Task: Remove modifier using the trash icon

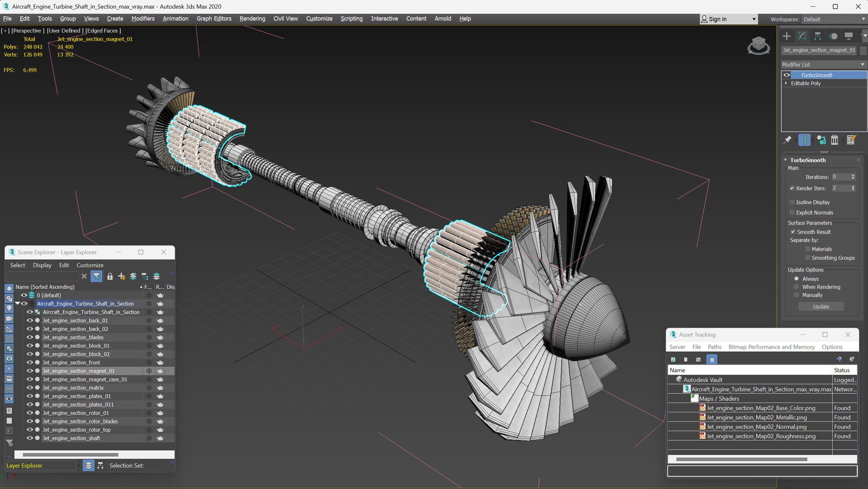Action: 835,140
